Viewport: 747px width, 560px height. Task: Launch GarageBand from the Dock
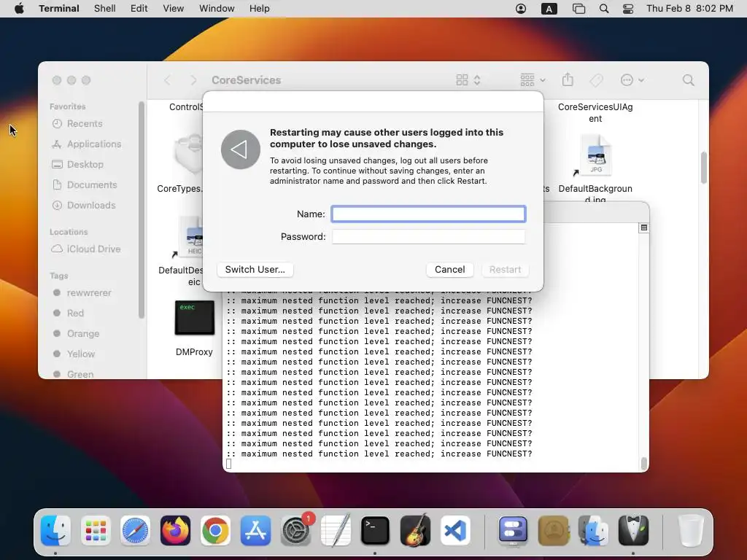415,531
